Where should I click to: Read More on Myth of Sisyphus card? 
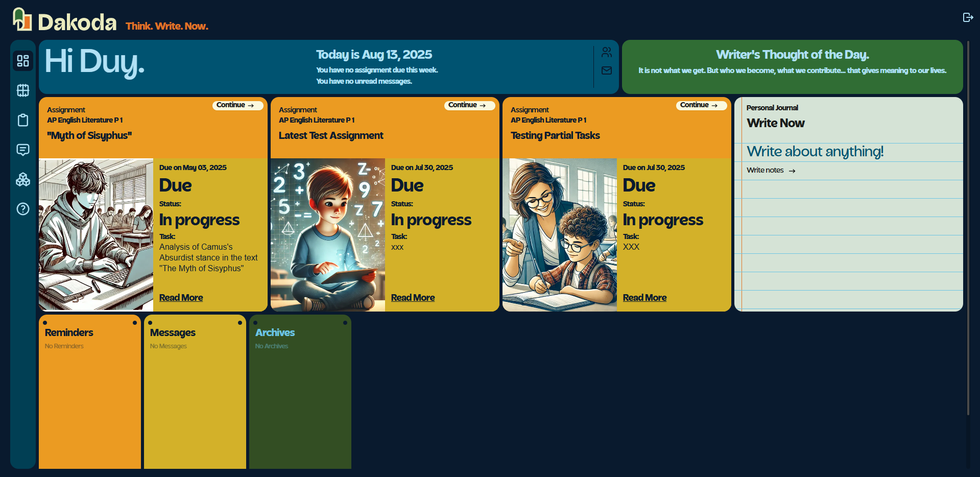181,298
